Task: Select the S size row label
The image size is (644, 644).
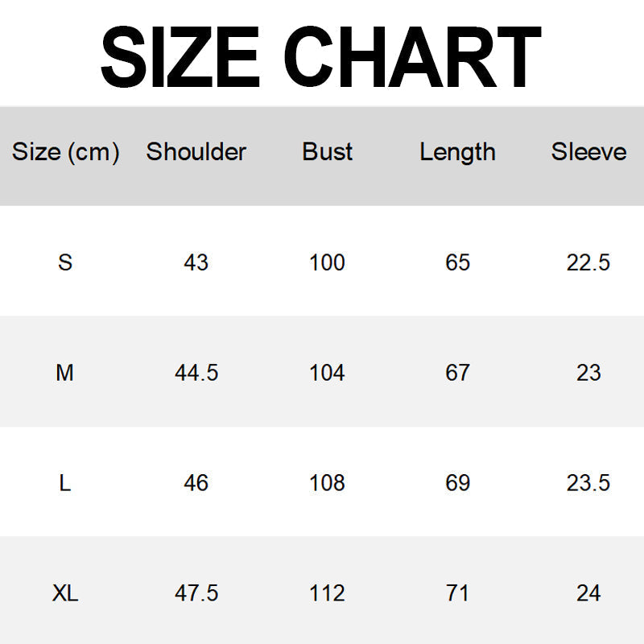Action: point(65,262)
